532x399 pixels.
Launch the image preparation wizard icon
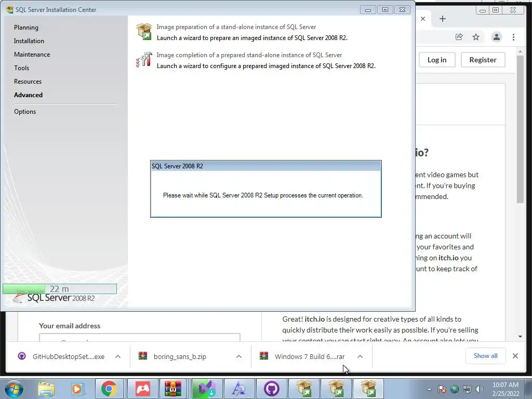coord(144,32)
